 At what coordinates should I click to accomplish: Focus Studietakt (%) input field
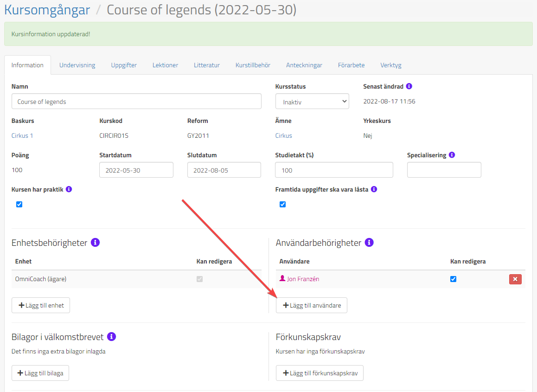(334, 170)
